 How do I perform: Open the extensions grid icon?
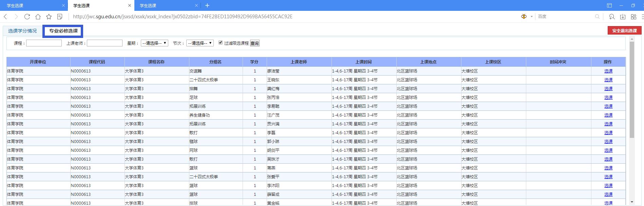(x=633, y=17)
